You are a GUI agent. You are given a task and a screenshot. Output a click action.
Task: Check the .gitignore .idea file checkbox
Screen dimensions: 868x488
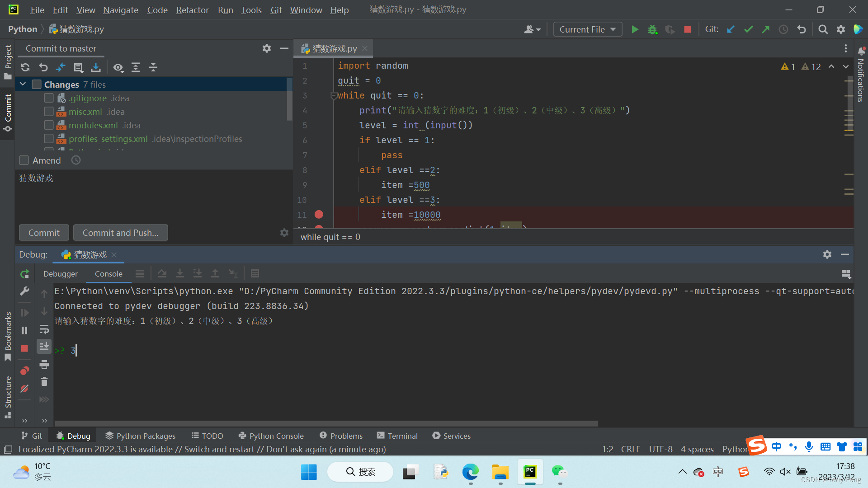tap(48, 99)
